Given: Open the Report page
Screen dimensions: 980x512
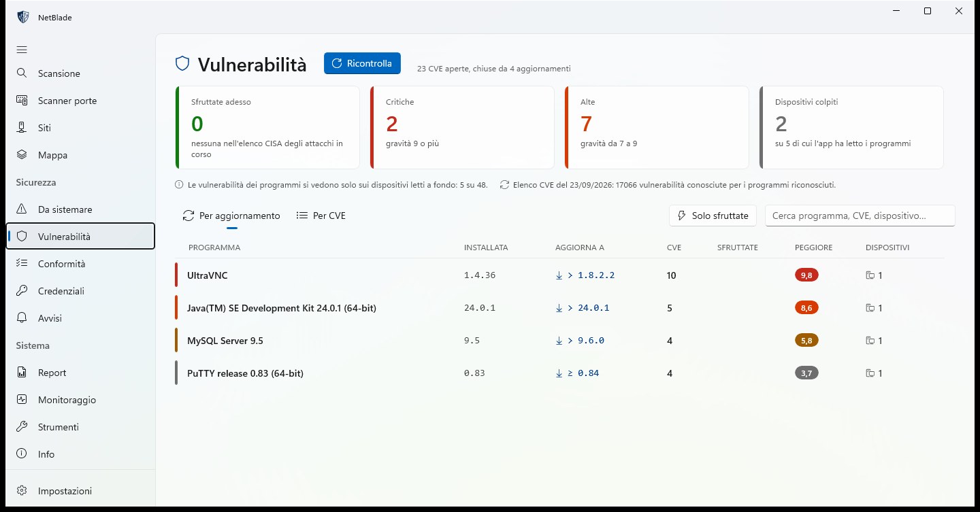Looking at the screenshot, I should tap(80, 373).
